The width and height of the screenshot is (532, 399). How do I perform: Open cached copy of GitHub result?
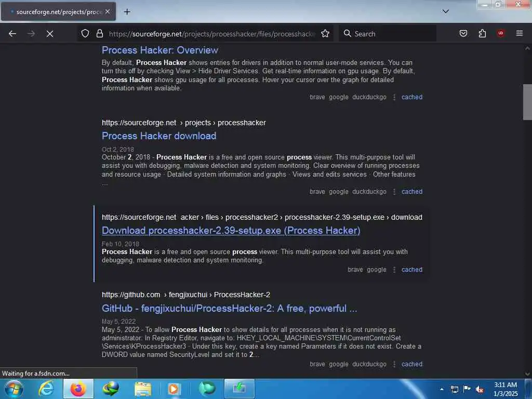pos(412,364)
